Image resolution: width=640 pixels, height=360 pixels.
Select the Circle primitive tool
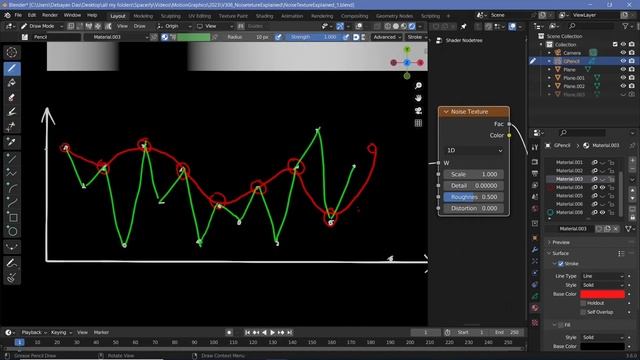coord(11,231)
